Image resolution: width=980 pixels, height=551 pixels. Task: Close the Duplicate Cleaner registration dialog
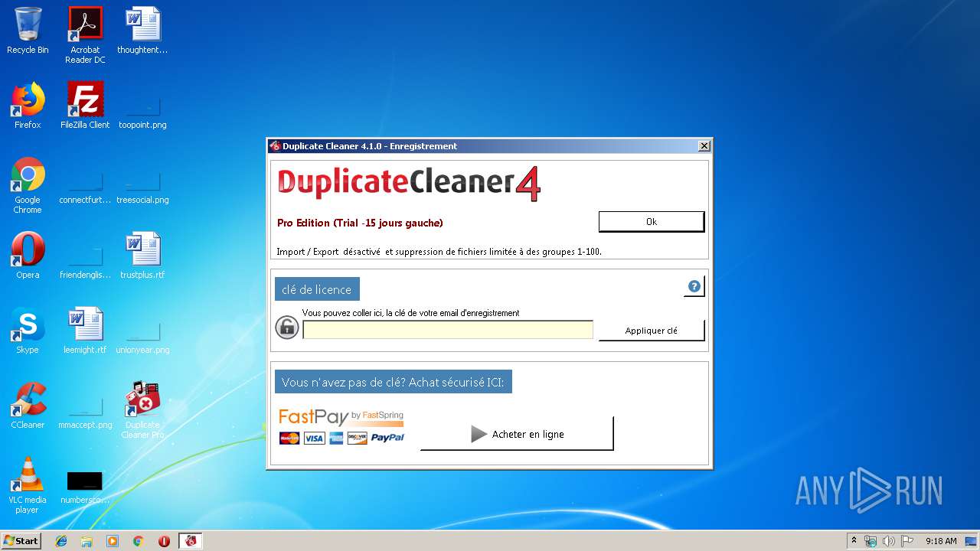[x=704, y=146]
